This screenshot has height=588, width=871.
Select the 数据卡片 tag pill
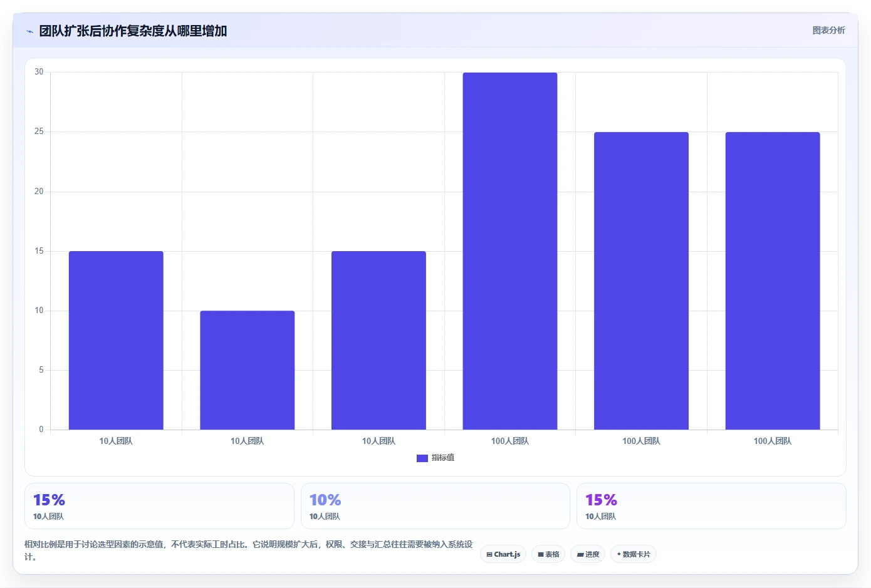click(x=634, y=554)
